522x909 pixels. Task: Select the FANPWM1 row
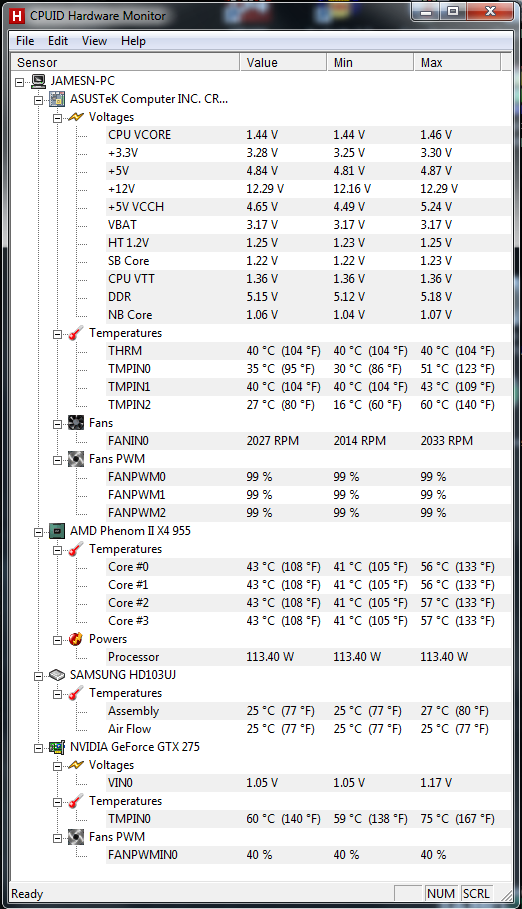click(x=309, y=495)
